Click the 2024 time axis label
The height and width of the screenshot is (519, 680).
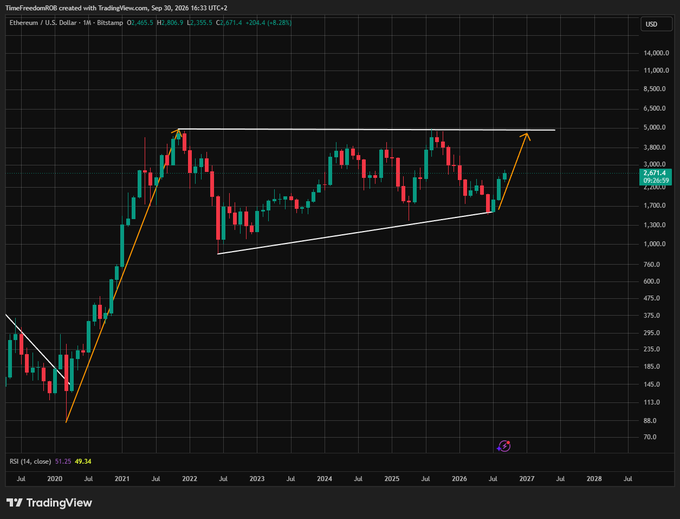[324, 479]
